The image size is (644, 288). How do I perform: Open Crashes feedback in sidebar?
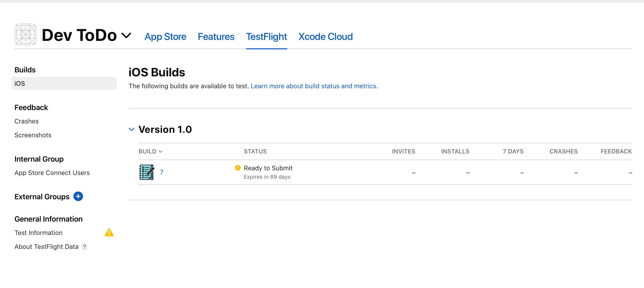[x=27, y=121]
